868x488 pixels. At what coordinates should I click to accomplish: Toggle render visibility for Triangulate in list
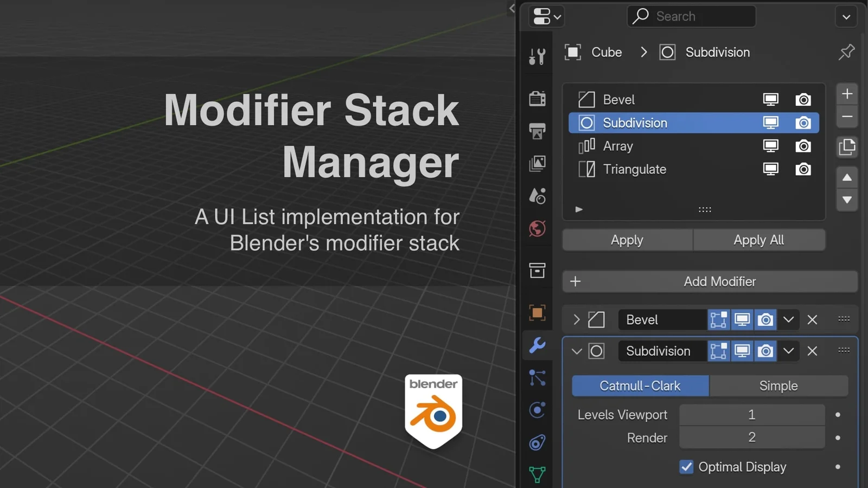803,169
